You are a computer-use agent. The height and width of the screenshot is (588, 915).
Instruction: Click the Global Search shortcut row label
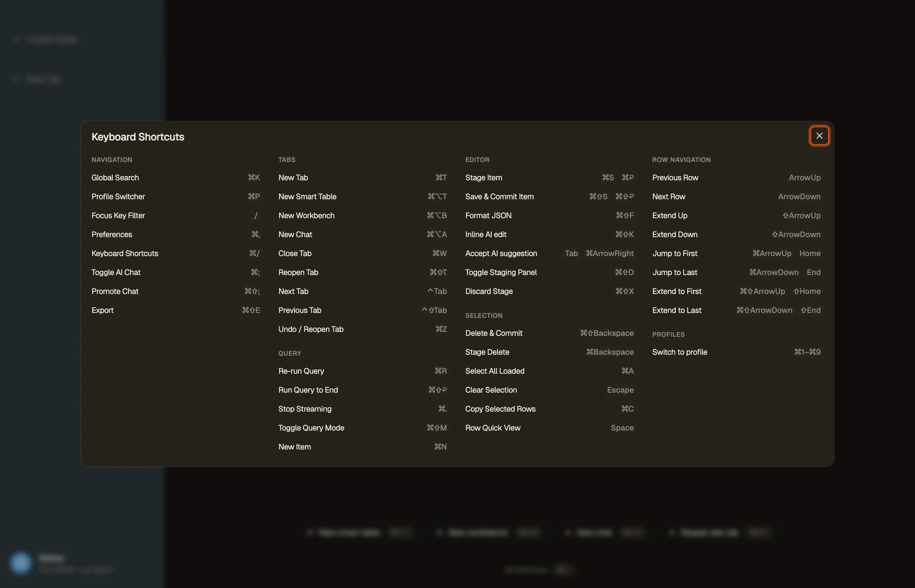point(115,178)
